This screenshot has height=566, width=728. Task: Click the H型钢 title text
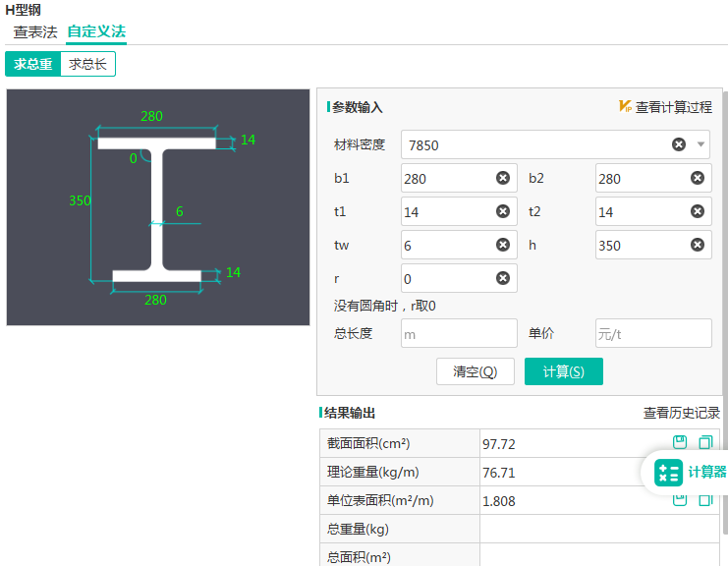click(x=24, y=9)
